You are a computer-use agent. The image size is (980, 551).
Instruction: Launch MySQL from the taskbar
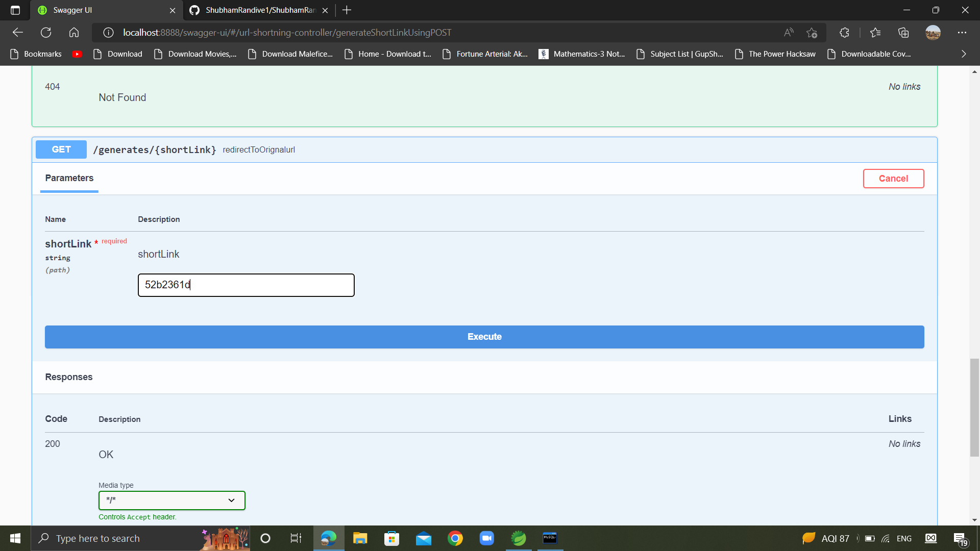[x=550, y=538]
